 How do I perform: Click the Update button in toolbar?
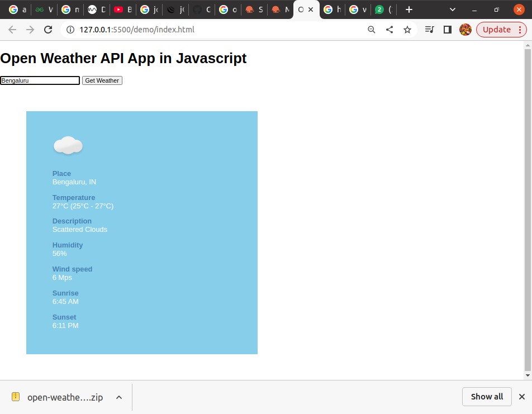pos(496,30)
